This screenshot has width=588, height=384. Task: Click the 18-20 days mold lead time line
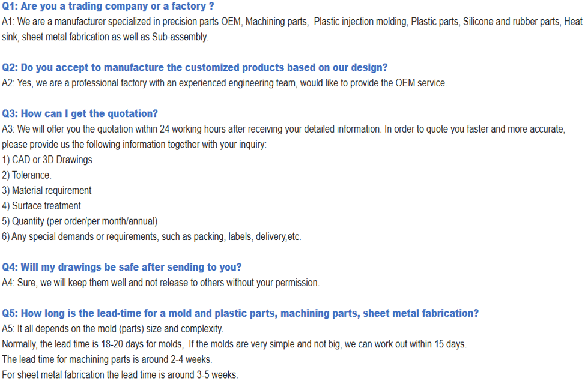tap(234, 344)
